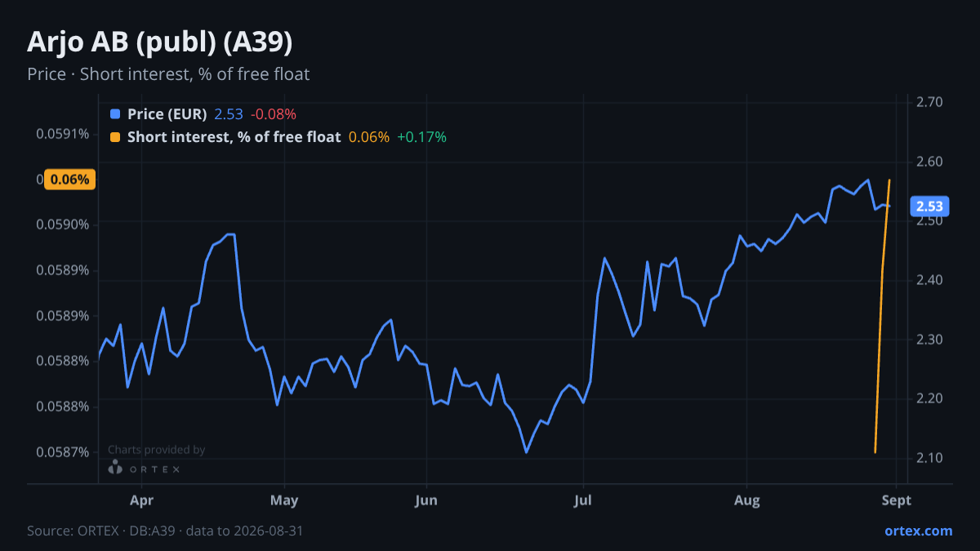The height and width of the screenshot is (551, 980).
Task: Click the 2.20 price axis label
Action: [929, 398]
